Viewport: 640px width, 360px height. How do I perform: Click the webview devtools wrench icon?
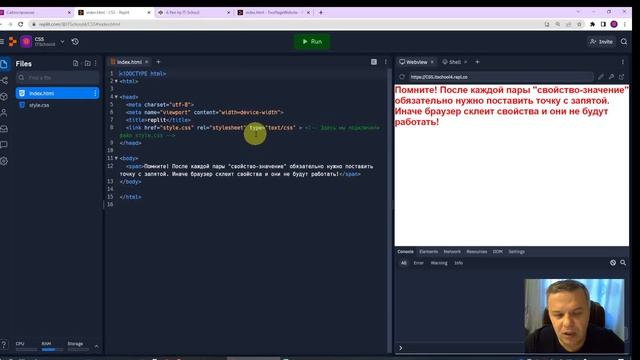(x=611, y=77)
